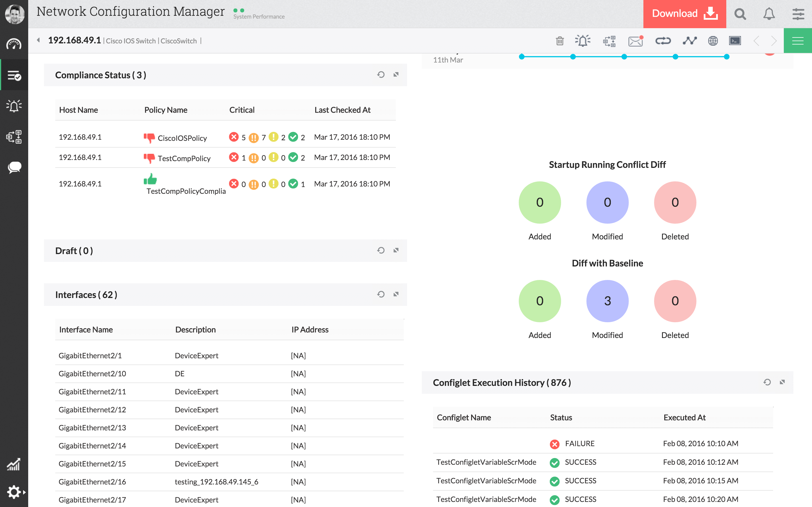This screenshot has height=507, width=812.
Task: Click the mail envelope icon
Action: pyautogui.click(x=635, y=41)
